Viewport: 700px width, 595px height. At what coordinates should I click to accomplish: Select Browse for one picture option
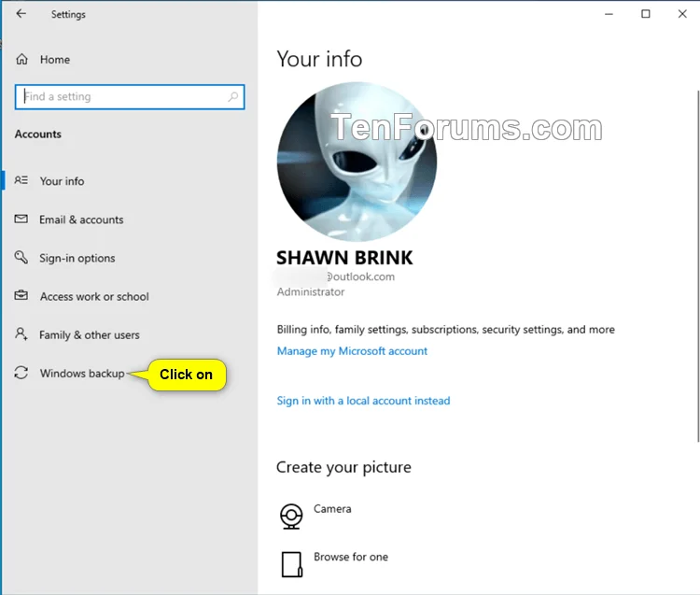pyautogui.click(x=351, y=557)
